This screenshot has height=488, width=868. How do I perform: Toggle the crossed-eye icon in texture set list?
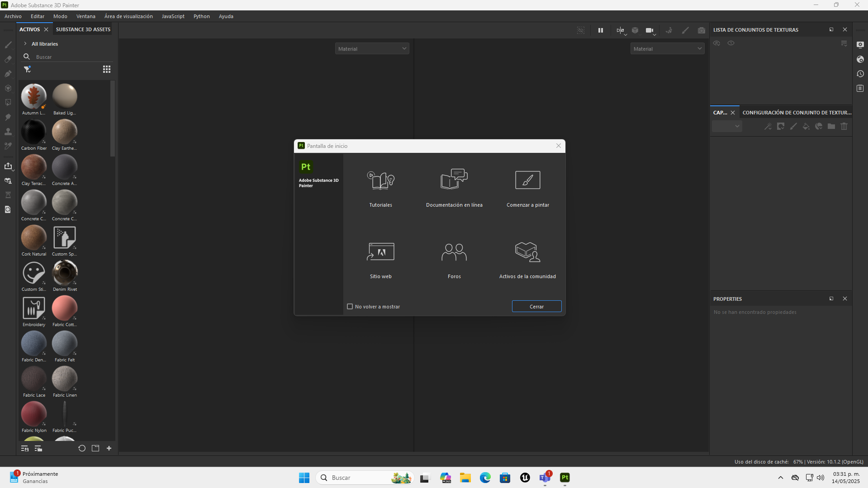716,43
